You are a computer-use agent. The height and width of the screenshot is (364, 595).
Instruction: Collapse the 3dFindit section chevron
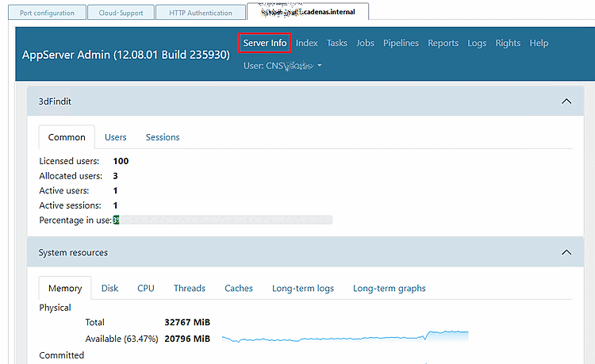[566, 102]
